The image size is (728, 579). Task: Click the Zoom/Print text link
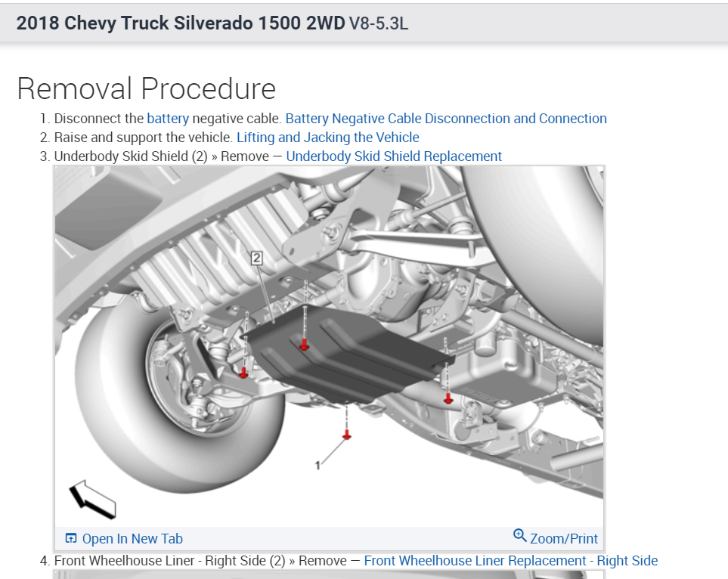click(x=564, y=539)
